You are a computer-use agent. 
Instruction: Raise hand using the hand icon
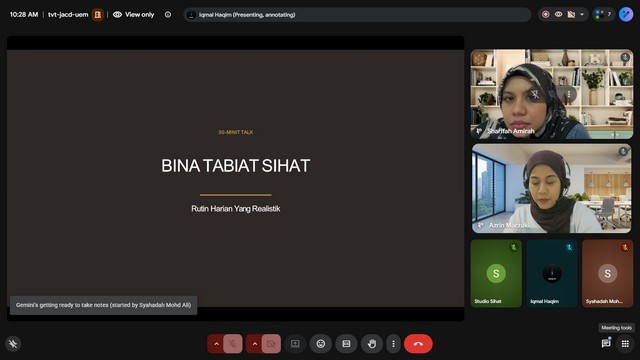(x=371, y=344)
